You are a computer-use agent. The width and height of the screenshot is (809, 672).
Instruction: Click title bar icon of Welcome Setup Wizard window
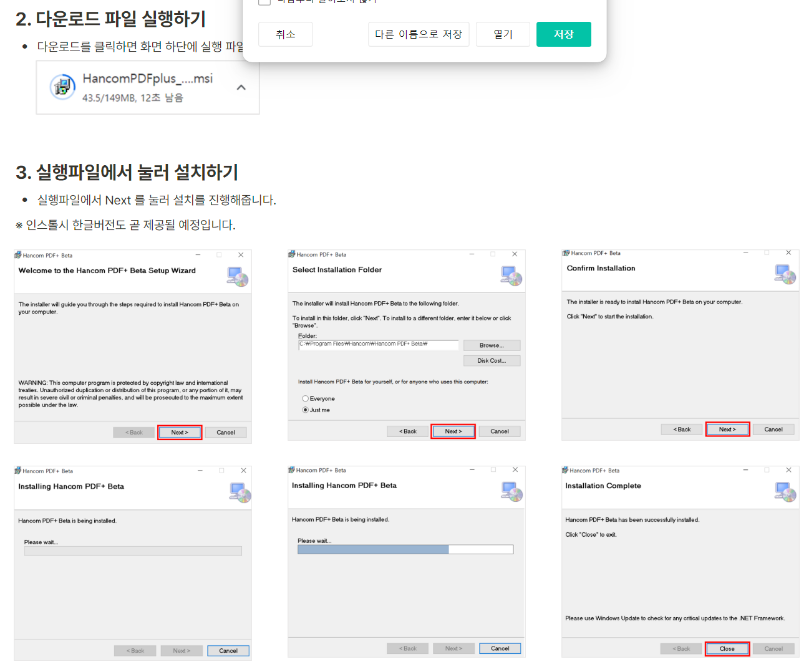18,255
